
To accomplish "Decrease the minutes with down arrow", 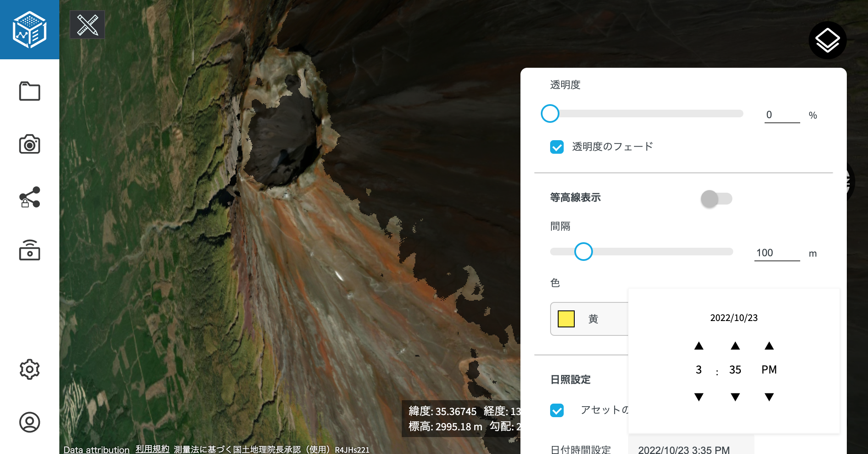I will tap(735, 397).
